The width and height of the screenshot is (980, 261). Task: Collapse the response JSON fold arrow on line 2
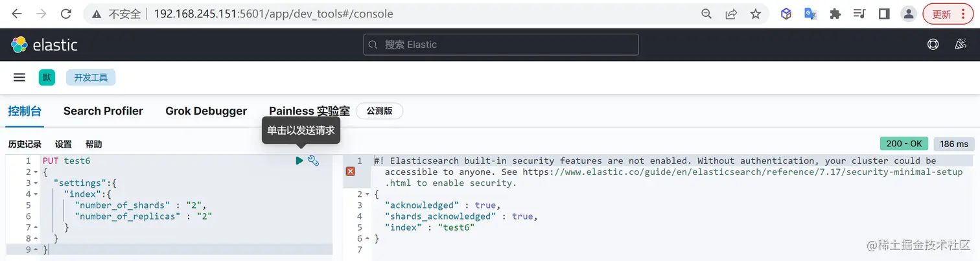[367, 194]
